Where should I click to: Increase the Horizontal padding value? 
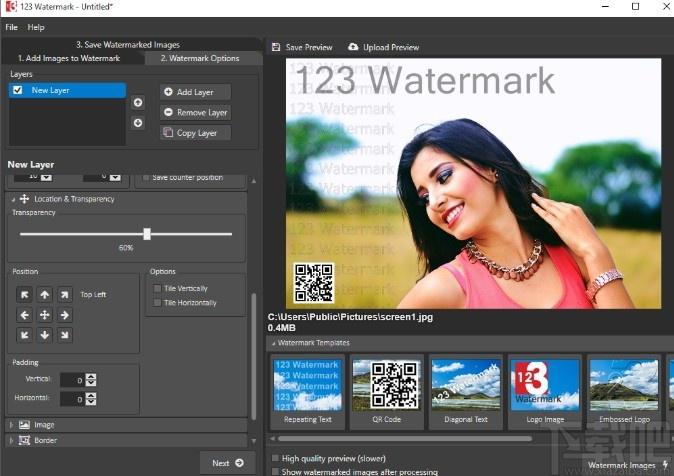[x=91, y=396]
